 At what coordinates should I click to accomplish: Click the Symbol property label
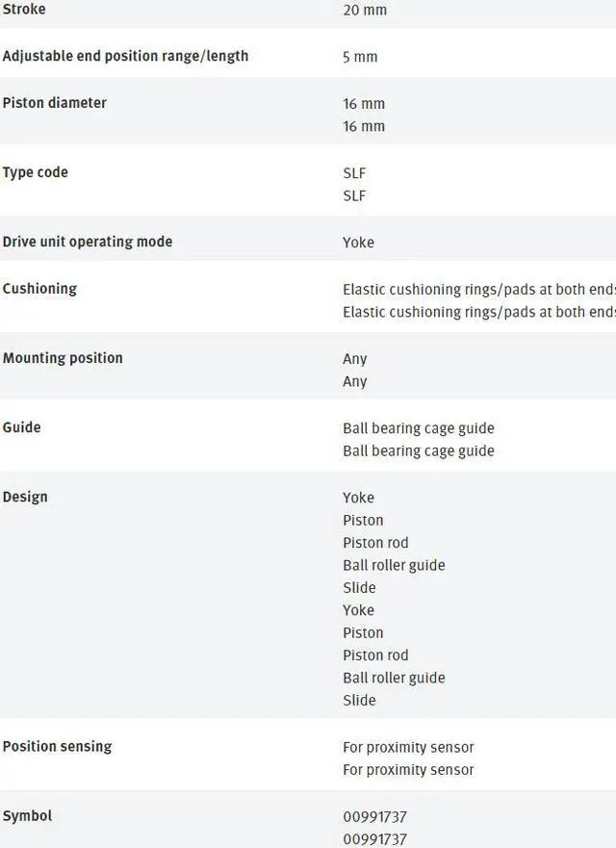[27, 816]
